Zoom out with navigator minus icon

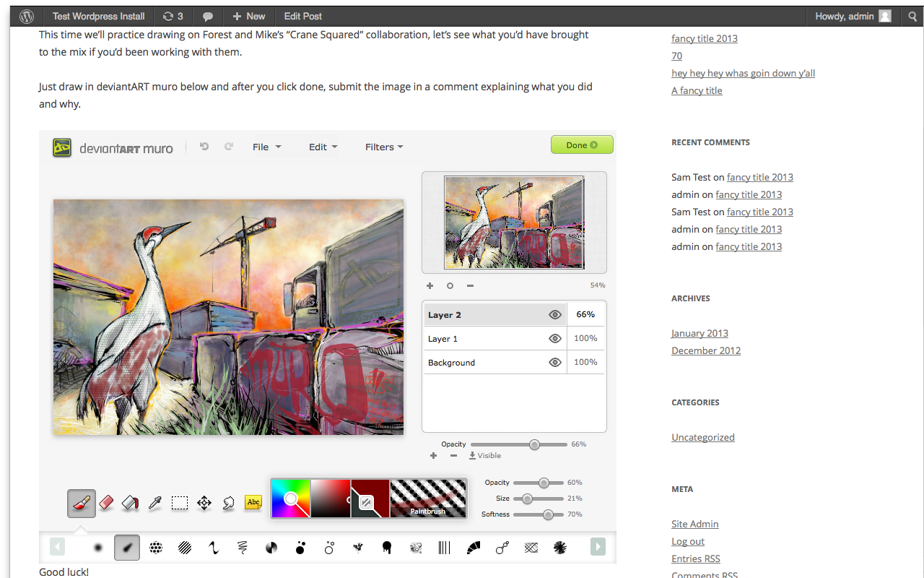(x=470, y=285)
